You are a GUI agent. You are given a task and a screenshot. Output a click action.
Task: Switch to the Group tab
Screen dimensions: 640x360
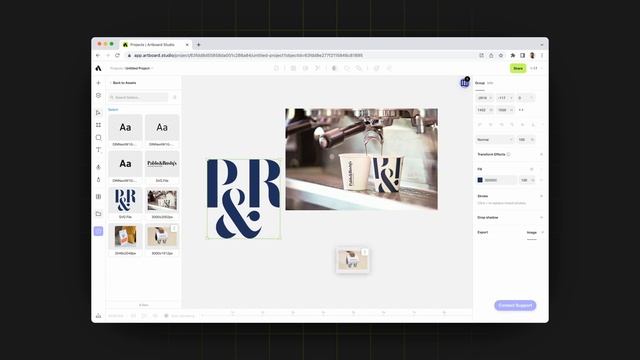pos(480,83)
